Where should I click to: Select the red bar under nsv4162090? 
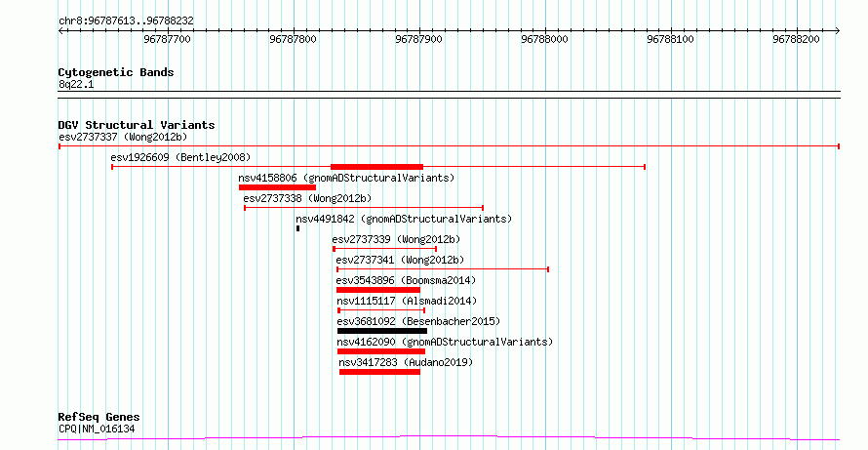(381, 351)
